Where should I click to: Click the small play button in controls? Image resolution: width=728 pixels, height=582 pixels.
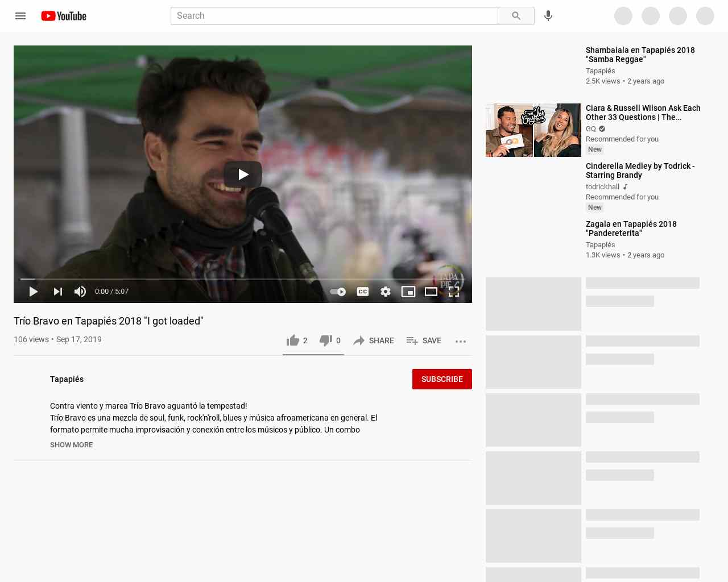tap(34, 292)
